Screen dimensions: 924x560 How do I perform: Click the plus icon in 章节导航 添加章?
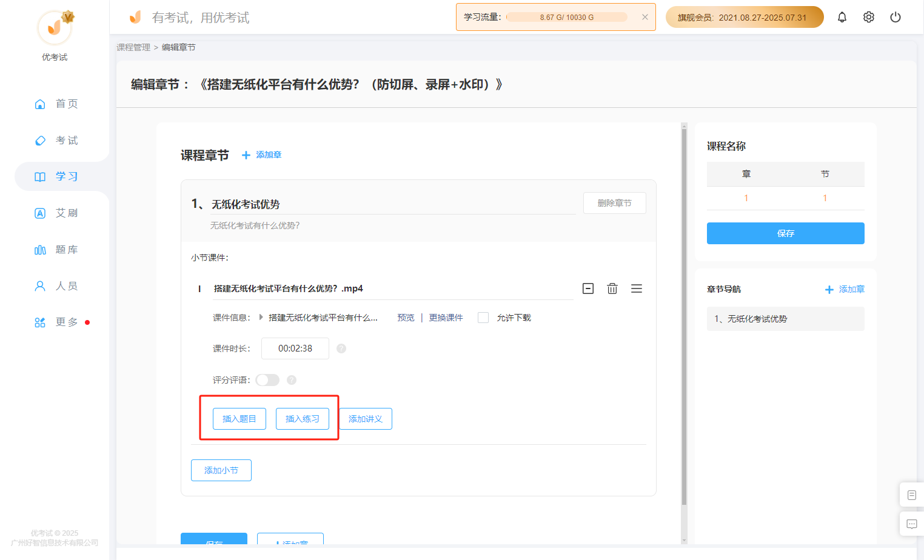(829, 290)
